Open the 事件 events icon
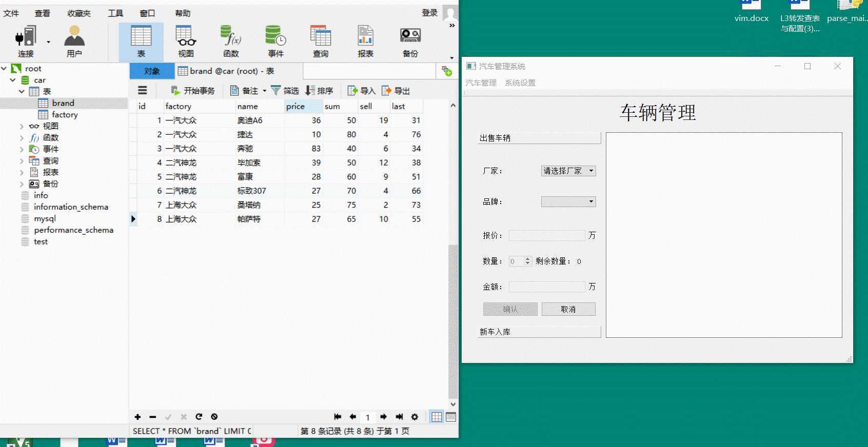Image resolution: width=868 pixels, height=447 pixels. [275, 42]
